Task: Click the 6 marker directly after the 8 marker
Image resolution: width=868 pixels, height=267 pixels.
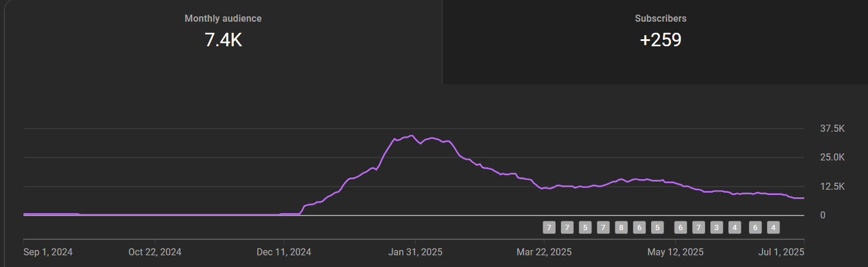Action: coord(639,228)
